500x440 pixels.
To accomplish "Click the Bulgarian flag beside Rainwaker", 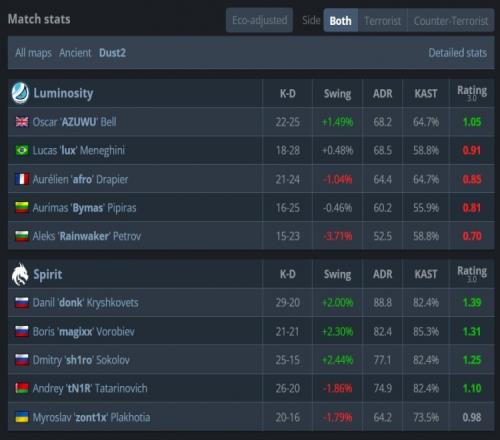I will 22,236.
